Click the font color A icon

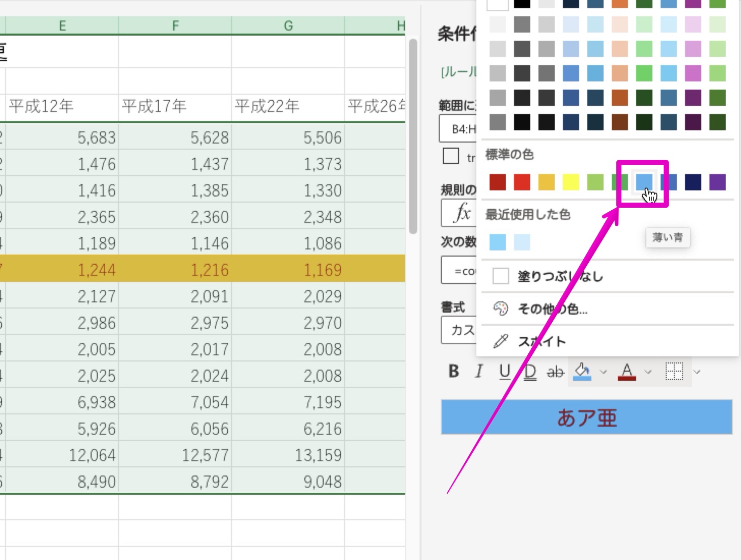[x=627, y=372]
